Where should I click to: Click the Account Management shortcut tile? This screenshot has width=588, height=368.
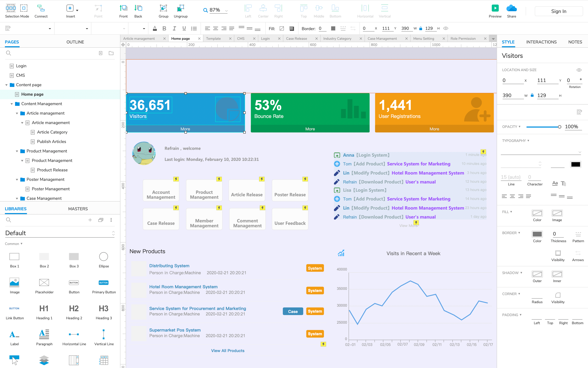(161, 190)
